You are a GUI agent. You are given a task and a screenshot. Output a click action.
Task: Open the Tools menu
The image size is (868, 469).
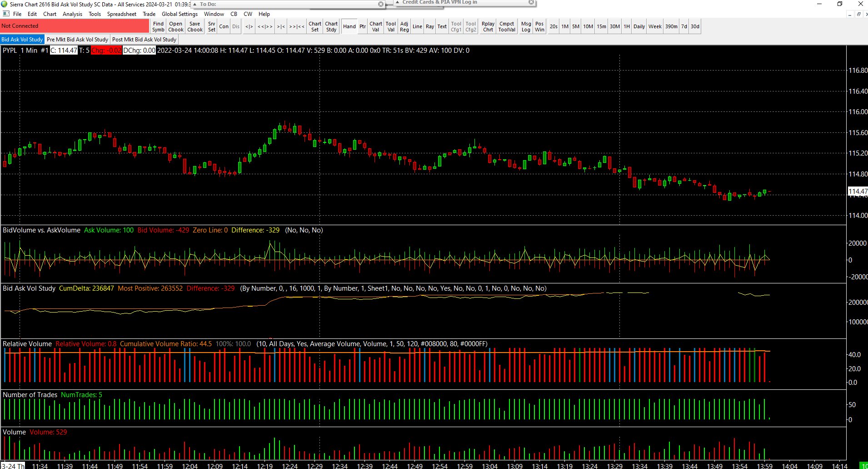95,14
